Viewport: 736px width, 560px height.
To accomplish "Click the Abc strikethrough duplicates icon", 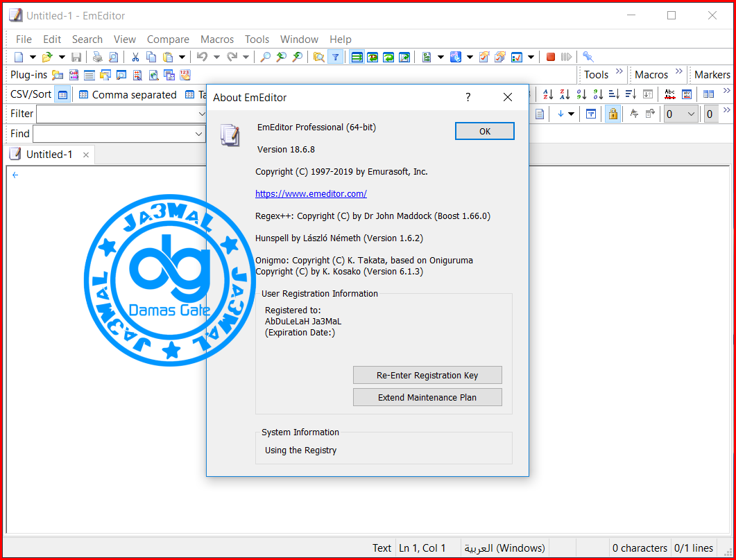I will point(670,94).
